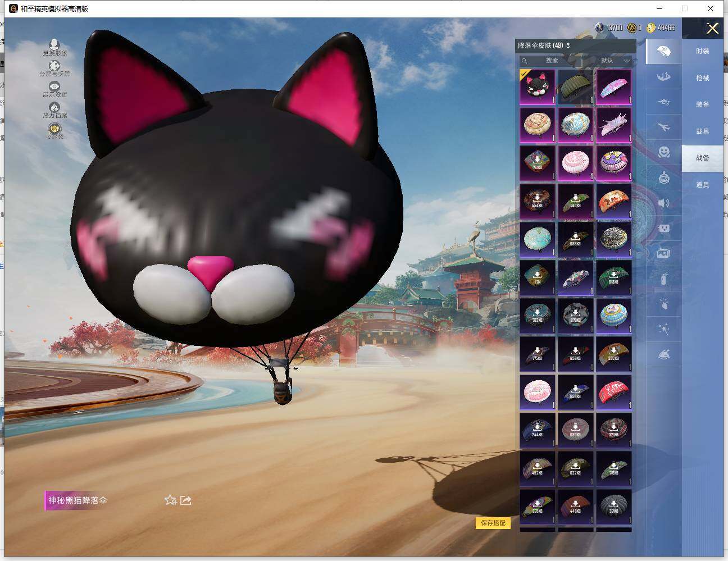The image size is (728, 561).
Task: Share the black cat parachute skin
Action: (186, 500)
